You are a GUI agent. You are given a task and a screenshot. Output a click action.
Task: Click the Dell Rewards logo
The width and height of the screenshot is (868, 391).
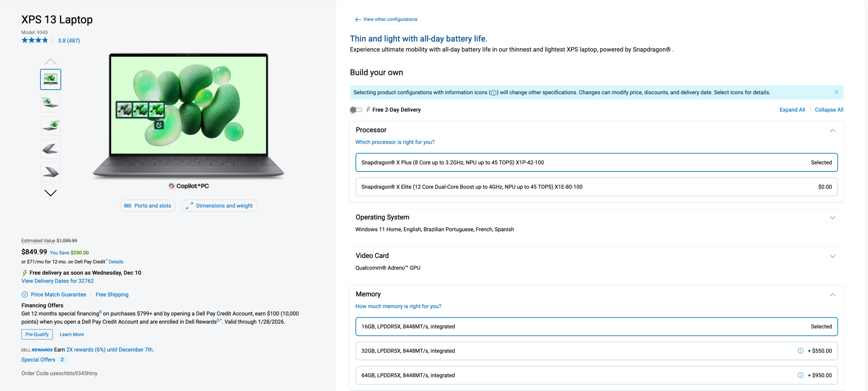click(x=37, y=350)
